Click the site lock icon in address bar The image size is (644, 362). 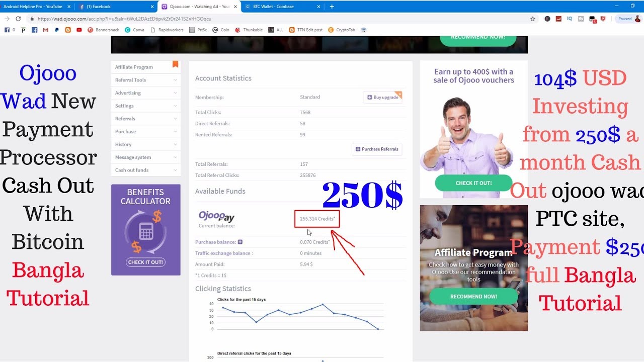(x=32, y=19)
